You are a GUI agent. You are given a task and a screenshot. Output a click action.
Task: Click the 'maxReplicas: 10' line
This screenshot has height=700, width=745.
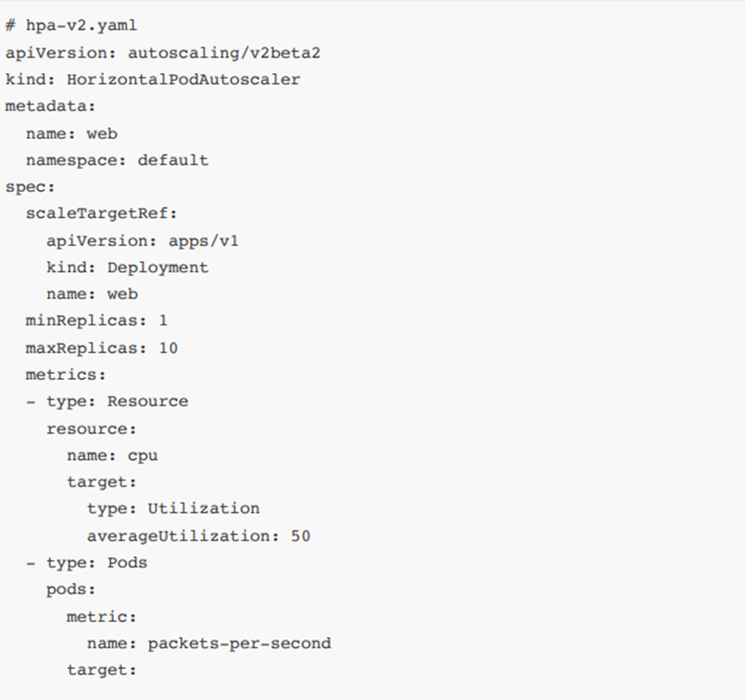pyautogui.click(x=102, y=348)
